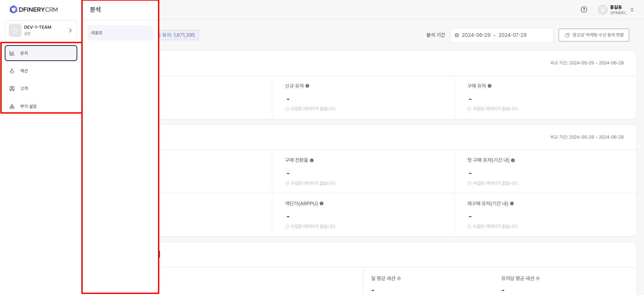Click the info icon beside 구매 전환율
The width and height of the screenshot is (644, 295).
[x=312, y=160]
